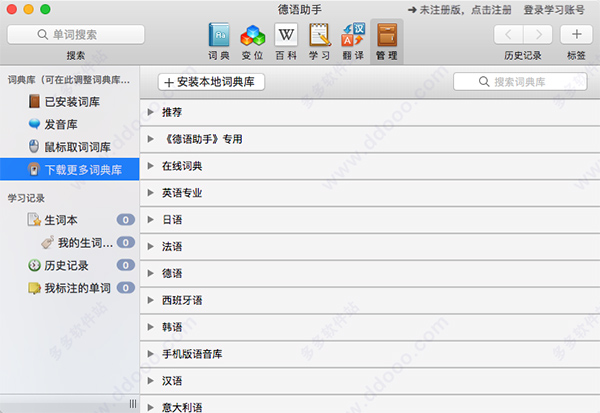Expand the 意大利语 category
Screen dimensions: 600x413
151,407
